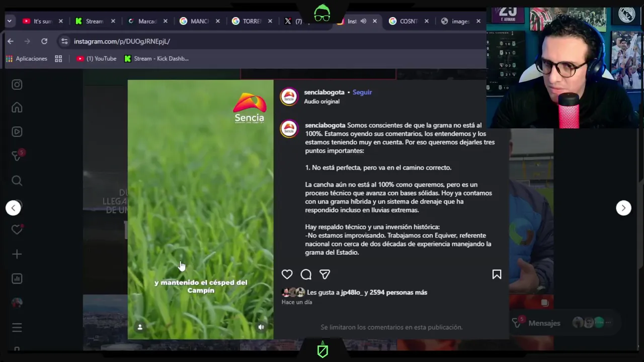The width and height of the screenshot is (644, 362).
Task: Click the liker avatars beside Les gusta
Action: coord(293,293)
